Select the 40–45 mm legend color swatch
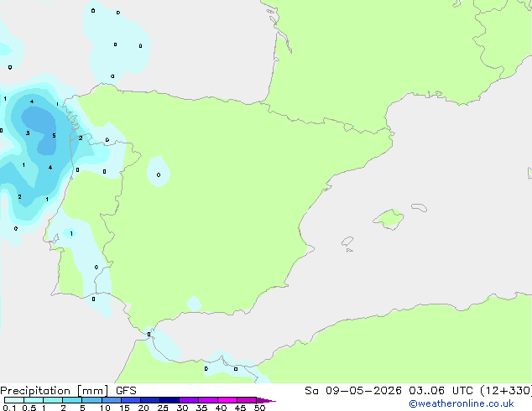 [x=227, y=400]
